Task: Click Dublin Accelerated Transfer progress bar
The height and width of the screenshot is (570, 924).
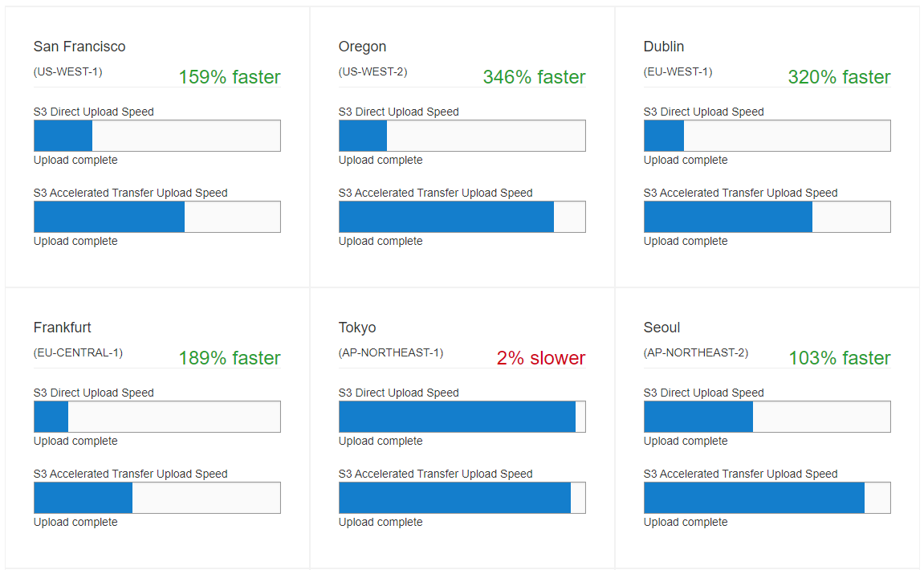Action: [767, 217]
